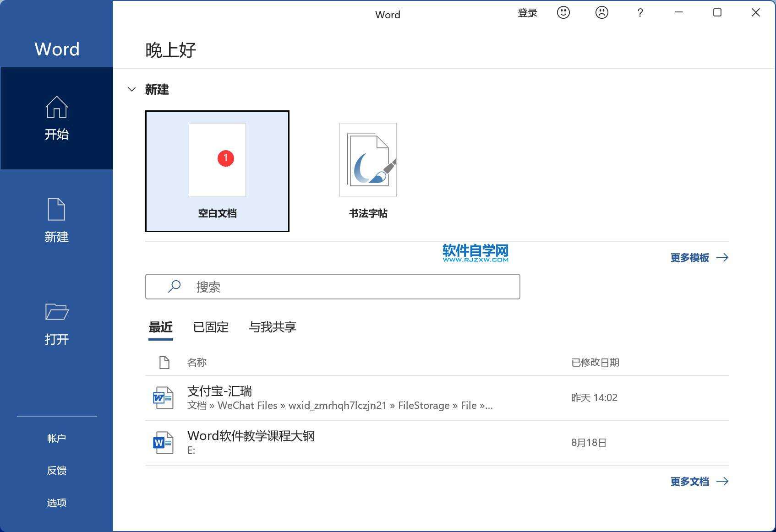Open 选项 in the sidebar
776x532 pixels.
pos(57,502)
